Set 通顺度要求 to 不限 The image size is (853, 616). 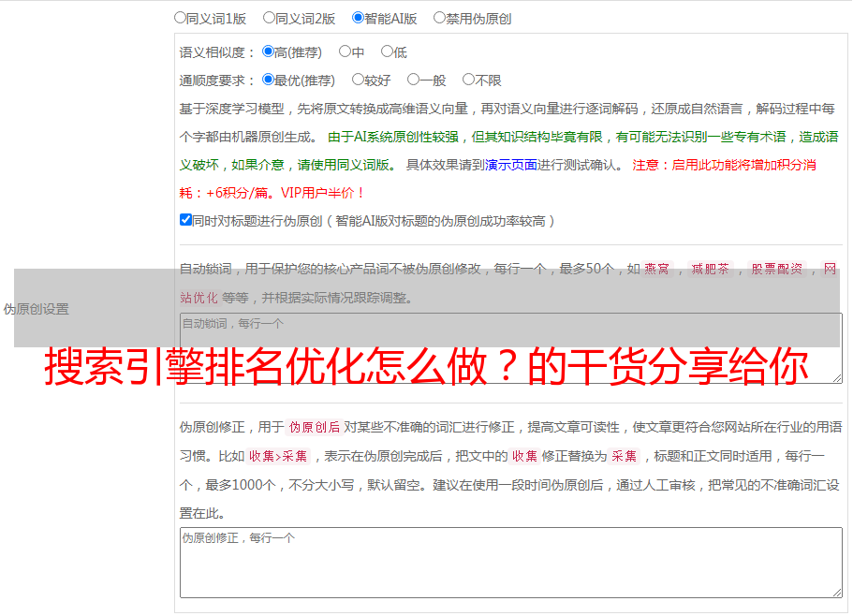[x=468, y=80]
